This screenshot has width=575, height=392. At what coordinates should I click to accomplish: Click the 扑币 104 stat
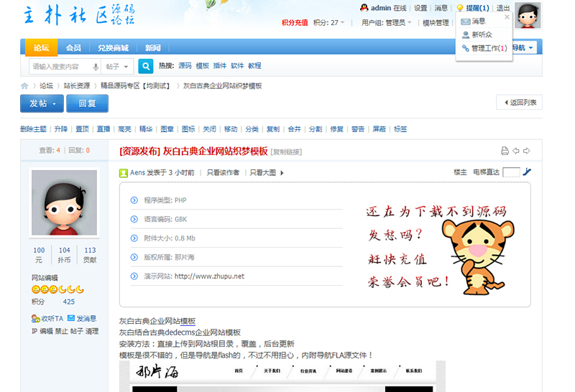coord(64,255)
